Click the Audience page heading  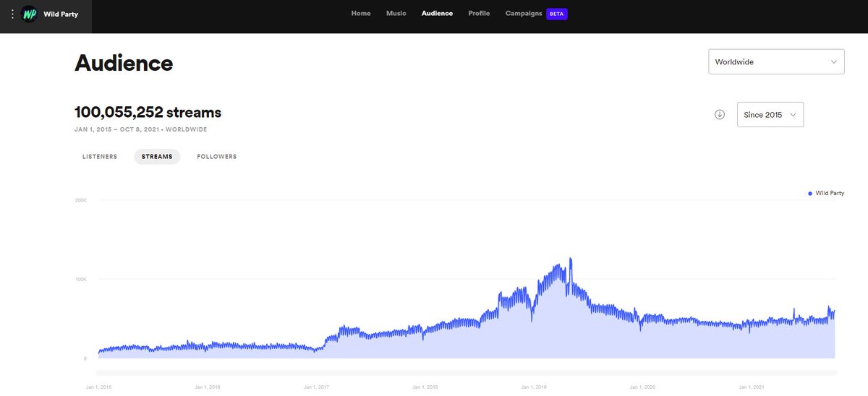point(124,63)
